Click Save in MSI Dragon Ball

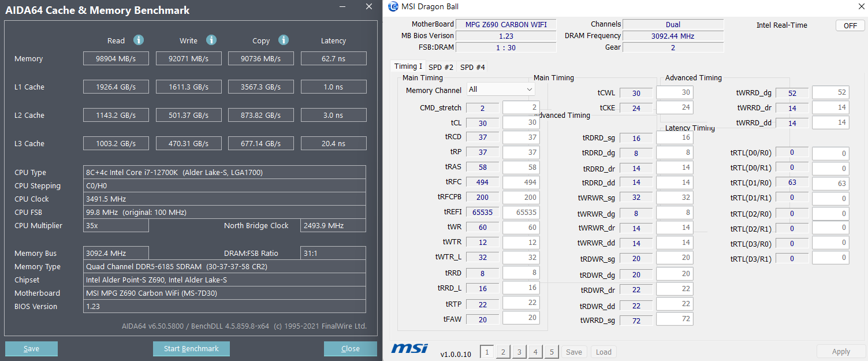tap(574, 352)
